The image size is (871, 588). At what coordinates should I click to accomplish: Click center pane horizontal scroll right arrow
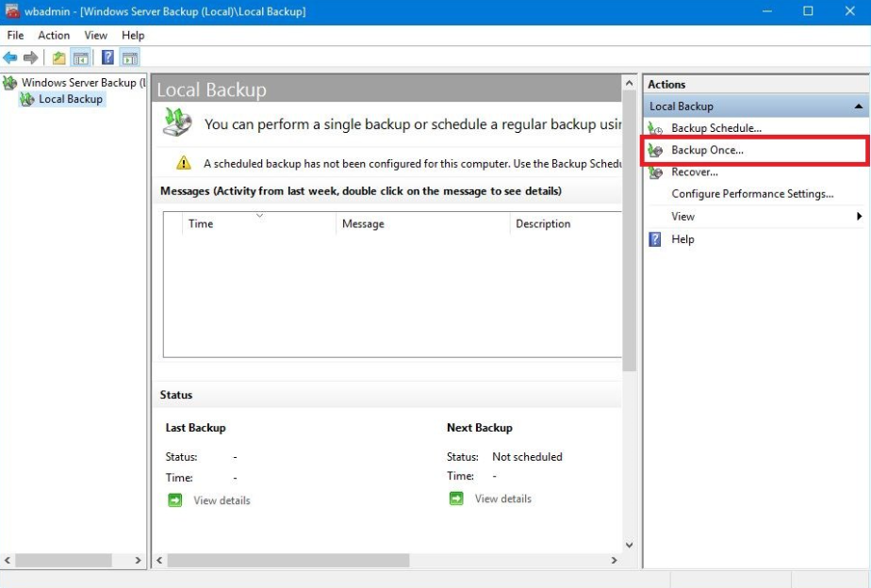pos(614,561)
